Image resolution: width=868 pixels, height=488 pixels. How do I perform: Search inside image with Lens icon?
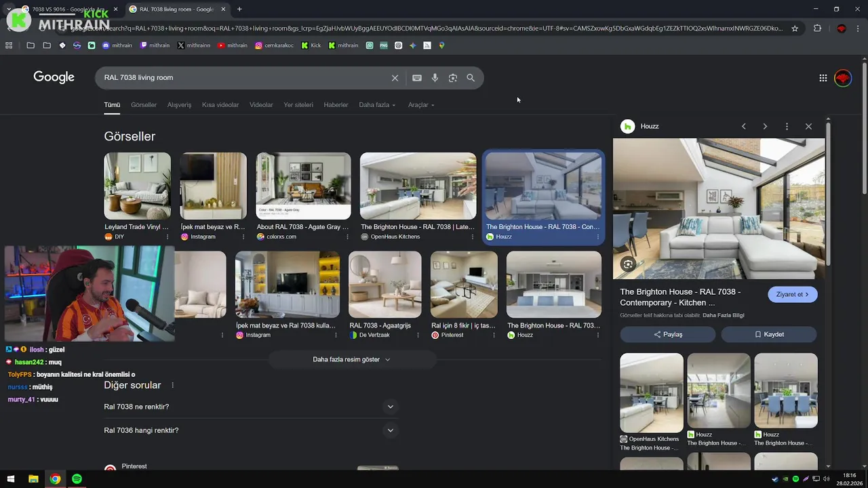coord(628,264)
